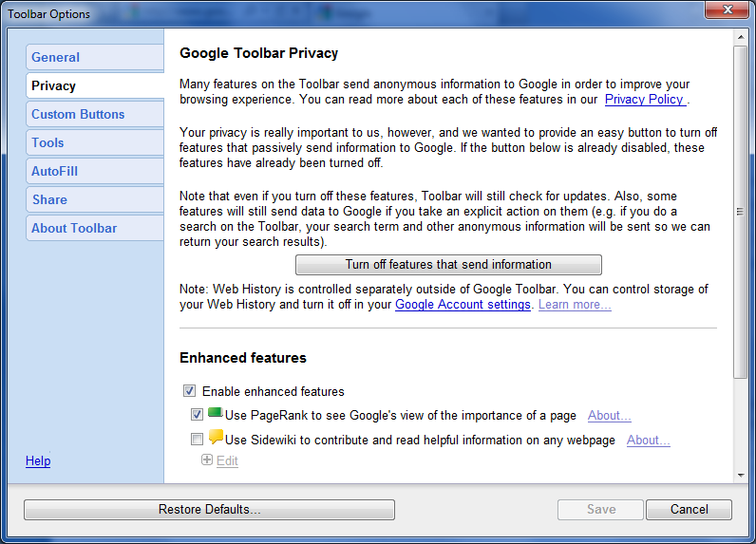Screen dimensions: 756x544
Task: Open the General tab
Action: (94, 57)
